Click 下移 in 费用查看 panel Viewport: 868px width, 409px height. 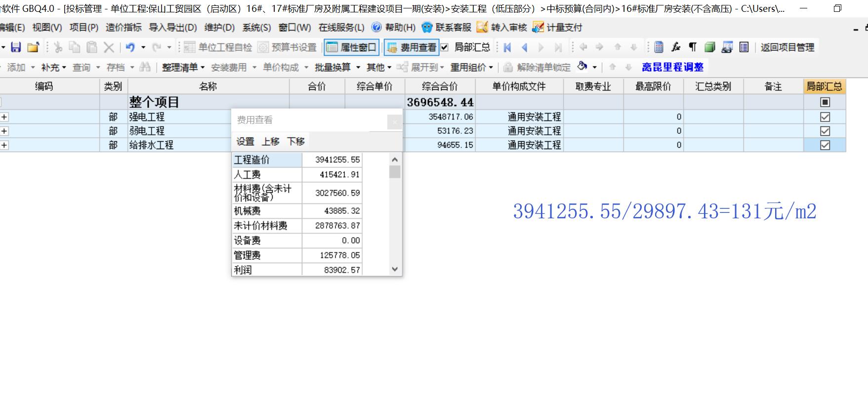[296, 141]
